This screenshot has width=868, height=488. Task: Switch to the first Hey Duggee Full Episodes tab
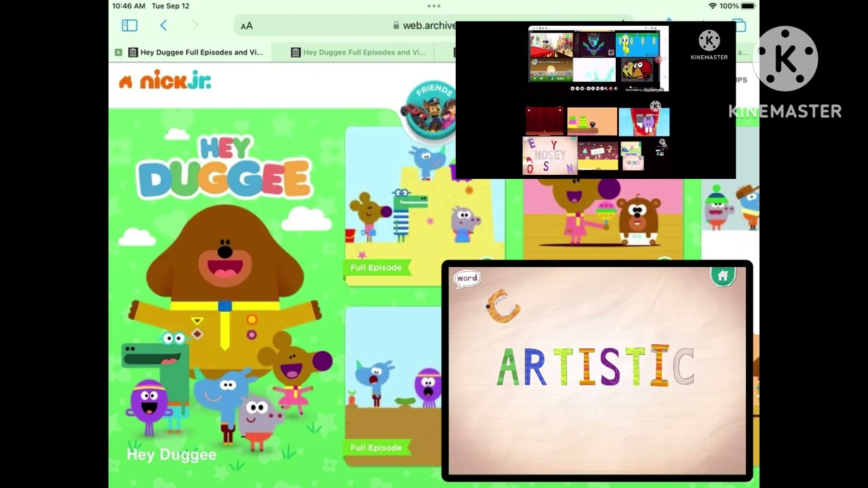point(195,52)
